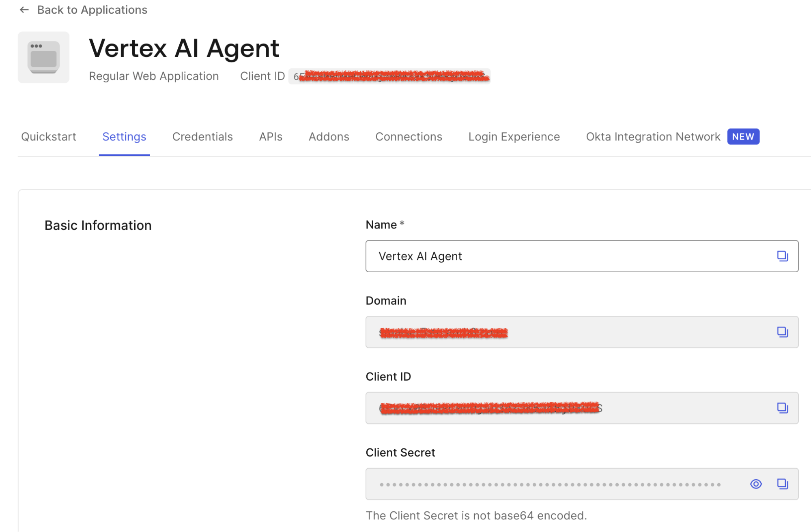
Task: Click the Vertex AI Agent application logo
Action: tap(43, 57)
